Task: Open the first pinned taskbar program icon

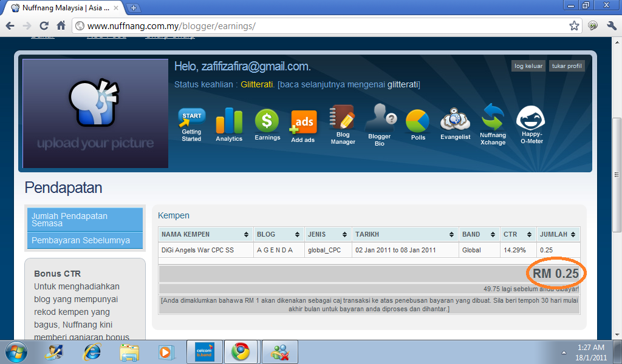Action: [54, 352]
